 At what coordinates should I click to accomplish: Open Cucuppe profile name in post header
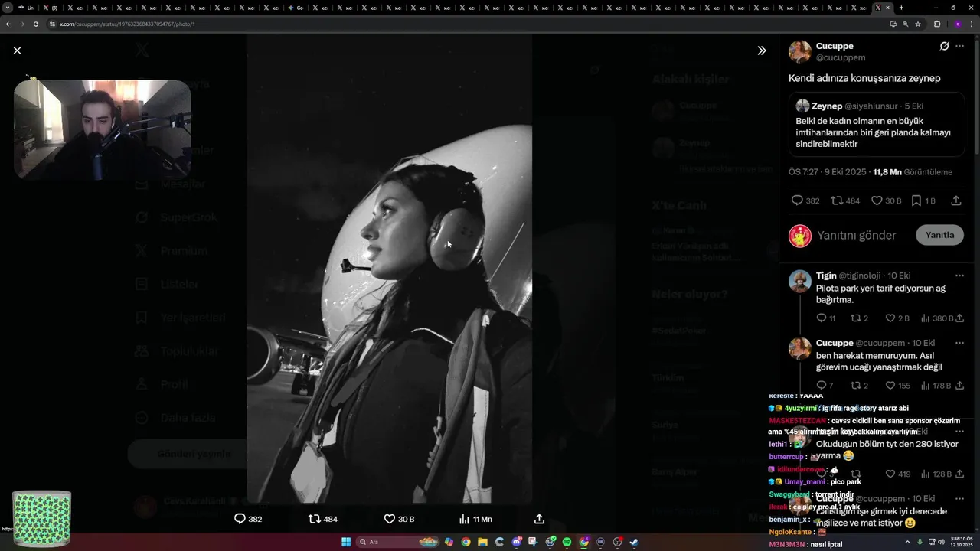tap(835, 46)
